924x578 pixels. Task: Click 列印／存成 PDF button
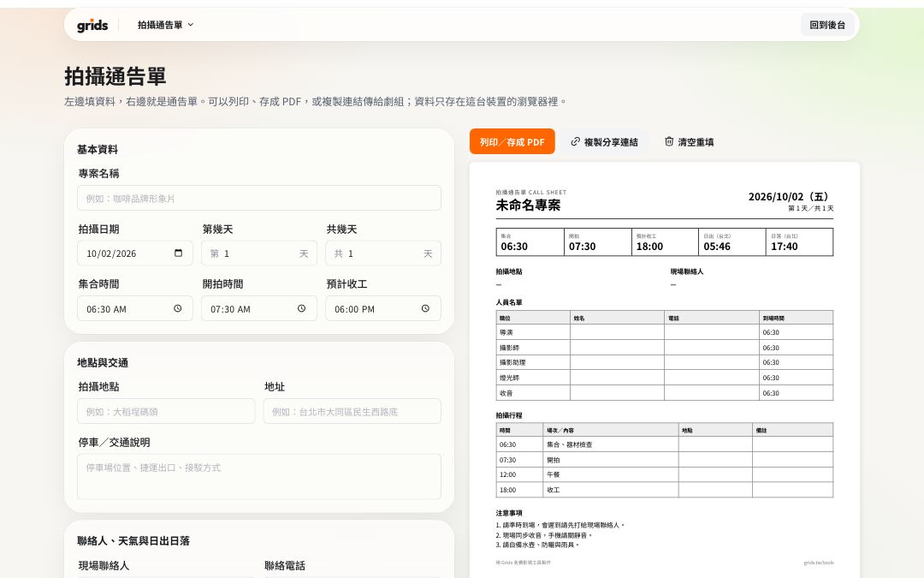pos(512,141)
